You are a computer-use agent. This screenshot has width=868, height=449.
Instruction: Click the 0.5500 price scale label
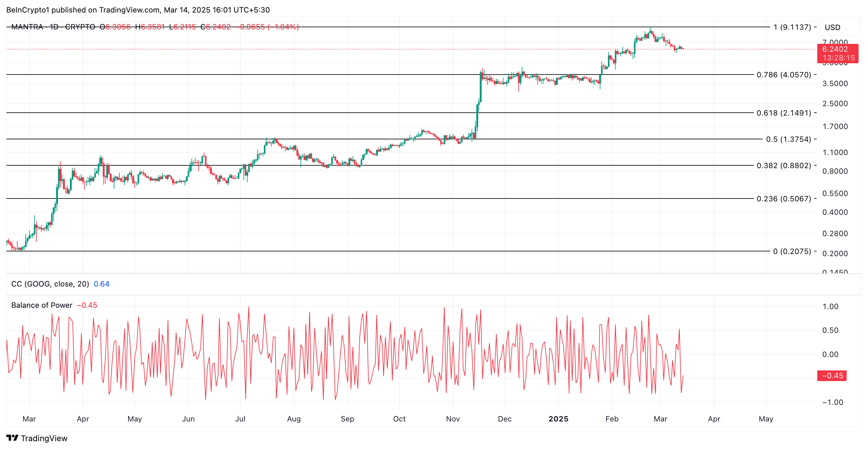click(835, 193)
